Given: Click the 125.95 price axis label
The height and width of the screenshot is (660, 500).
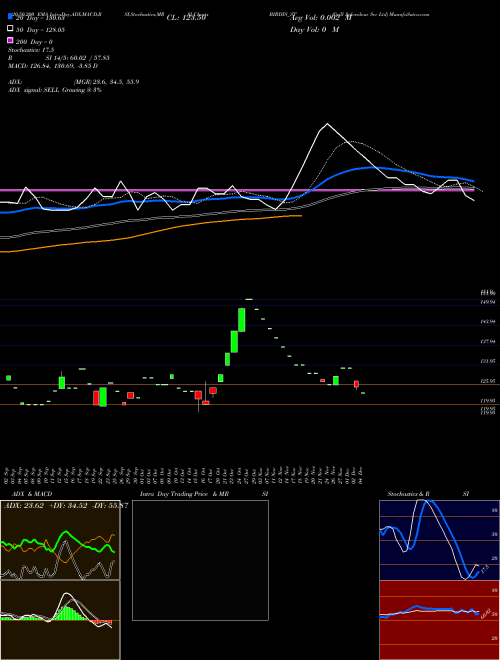Looking at the screenshot, I should 488,381.
